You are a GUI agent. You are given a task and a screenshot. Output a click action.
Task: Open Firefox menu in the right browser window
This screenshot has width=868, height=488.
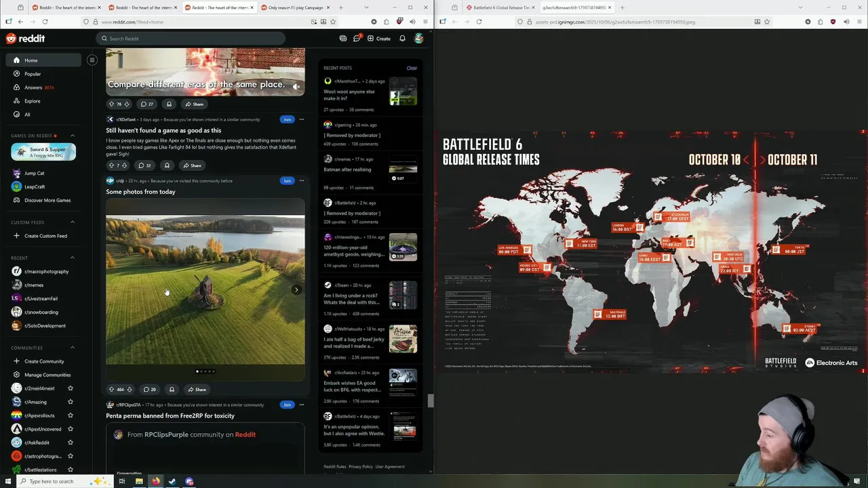click(x=859, y=22)
